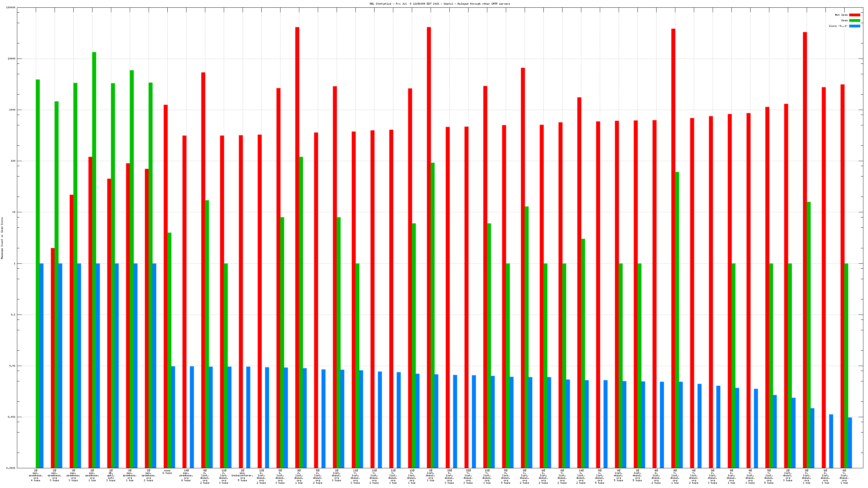
Task: Click the 100000 y-axis tick label
Action: 11,7
